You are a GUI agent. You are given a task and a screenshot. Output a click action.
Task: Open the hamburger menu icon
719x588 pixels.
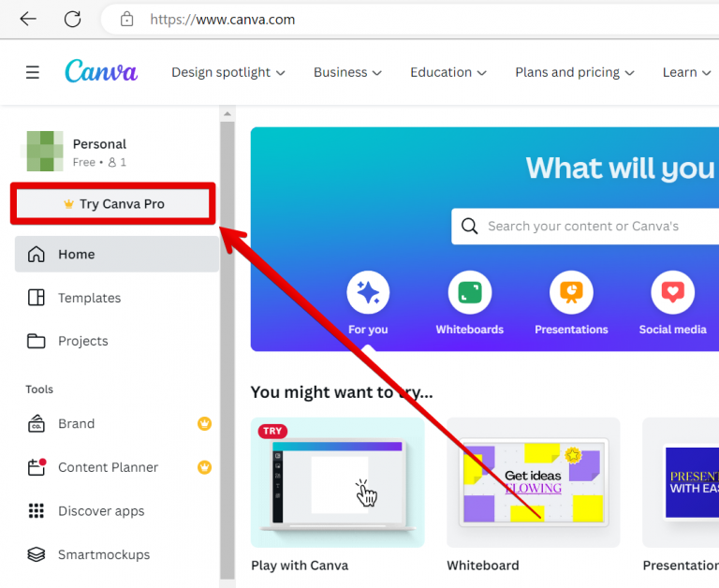(33, 72)
